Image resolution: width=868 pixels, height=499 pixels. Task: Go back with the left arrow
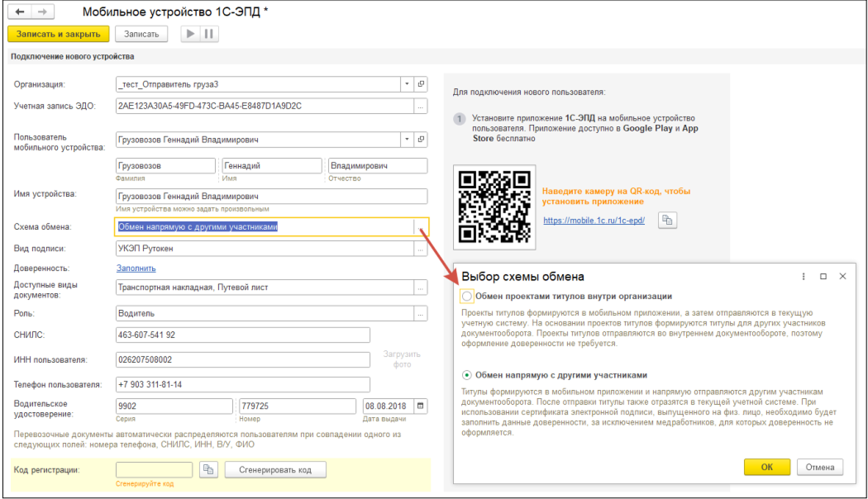click(20, 12)
